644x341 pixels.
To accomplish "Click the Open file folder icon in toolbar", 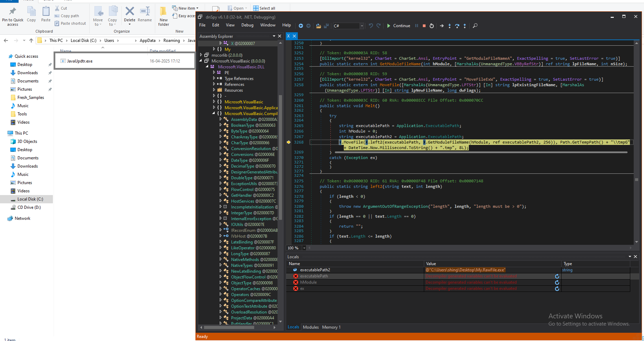I will [x=318, y=26].
